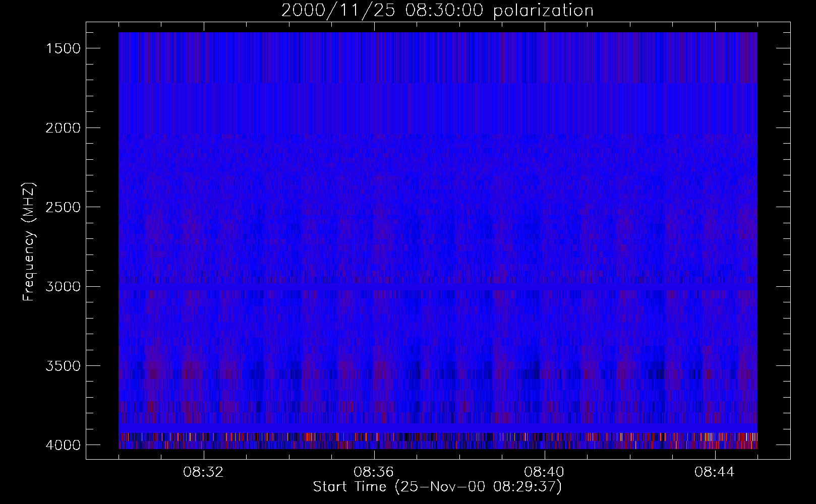Click the 2000 frequency tick label

(63, 128)
